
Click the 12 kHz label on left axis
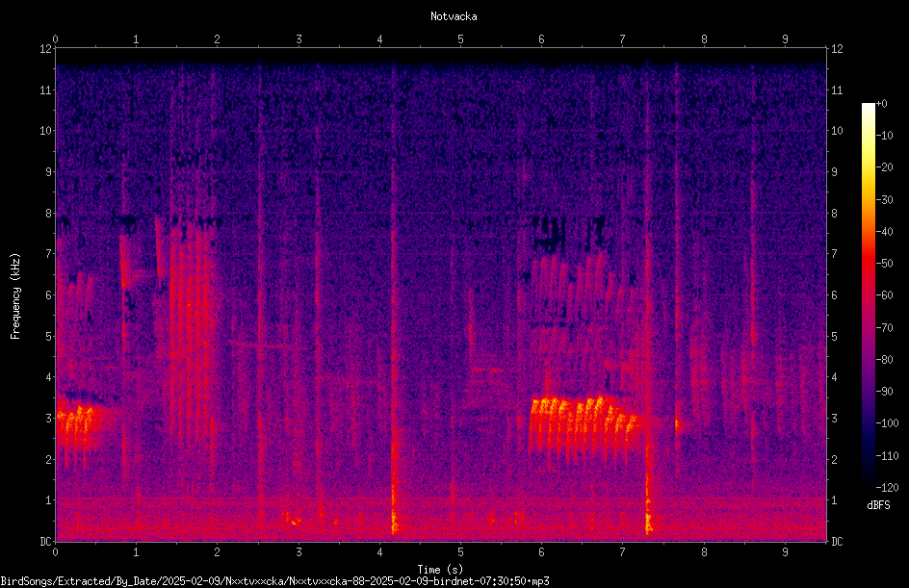[46, 49]
